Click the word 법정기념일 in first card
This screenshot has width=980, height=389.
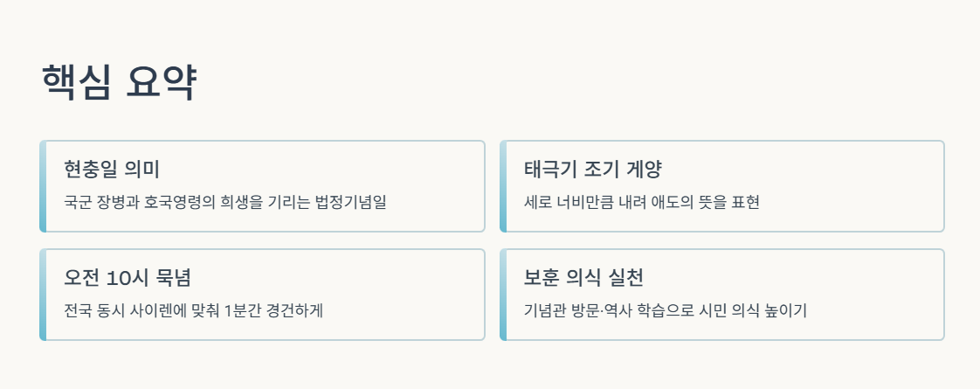click(351, 203)
